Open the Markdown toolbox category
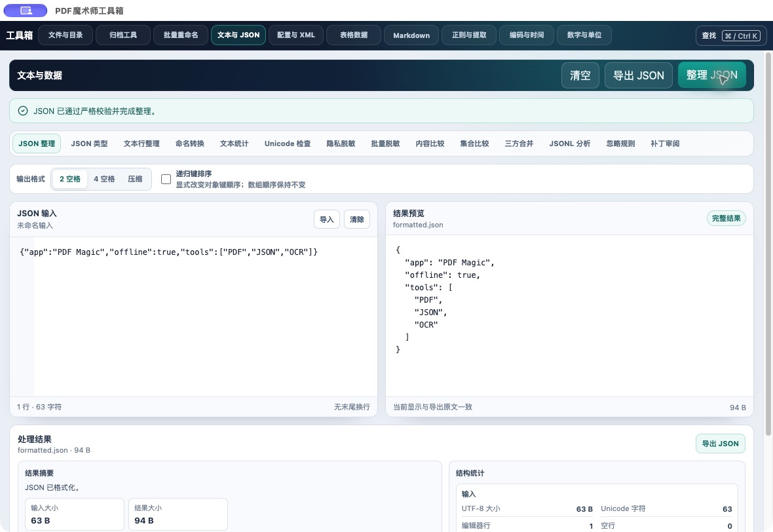Image resolution: width=773 pixels, height=532 pixels. pos(411,35)
